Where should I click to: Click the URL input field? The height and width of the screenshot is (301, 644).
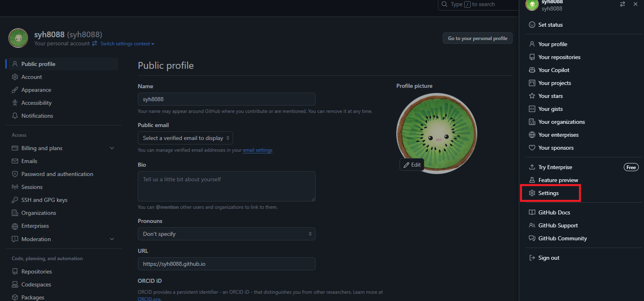[x=227, y=264]
